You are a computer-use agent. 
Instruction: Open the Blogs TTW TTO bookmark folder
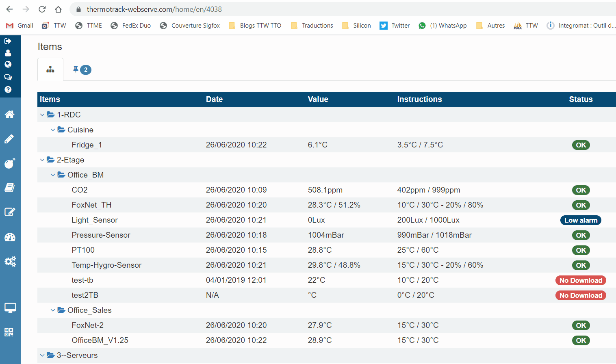pyautogui.click(x=255, y=26)
